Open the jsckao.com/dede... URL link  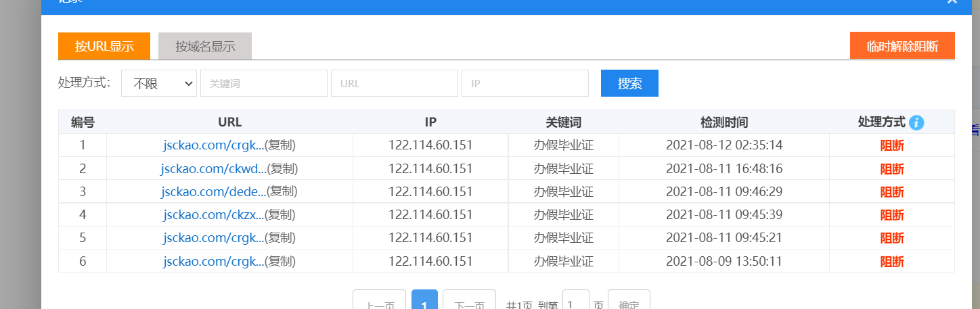point(213,191)
